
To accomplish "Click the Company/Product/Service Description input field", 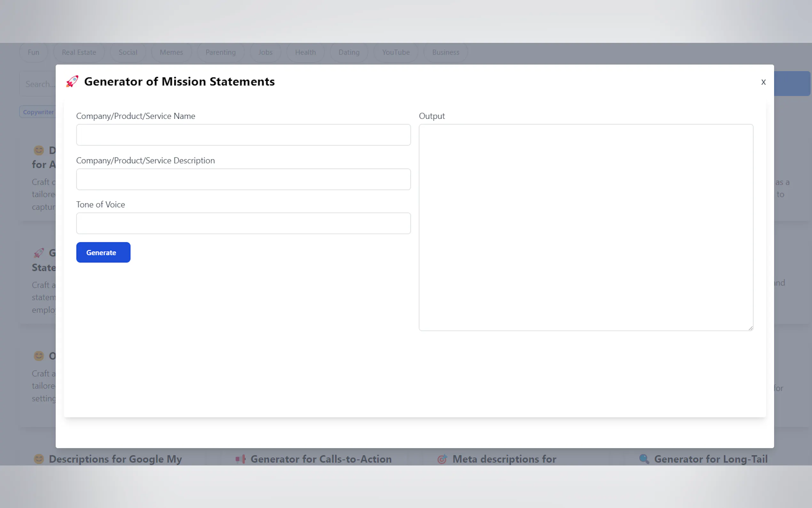I will click(x=243, y=179).
